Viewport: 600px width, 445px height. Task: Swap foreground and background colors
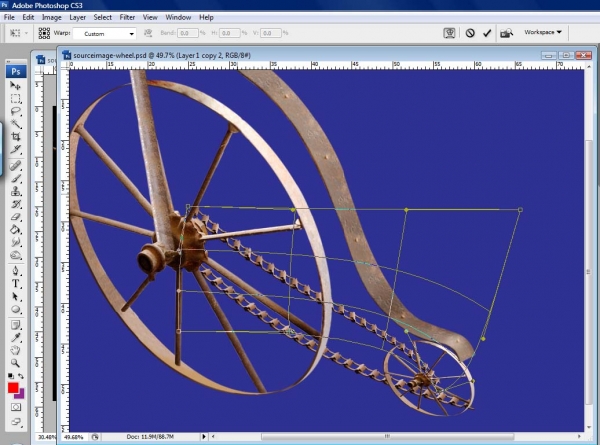[21, 376]
